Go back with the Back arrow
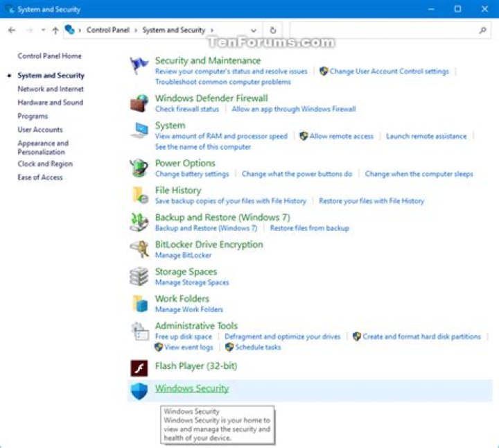499x448 pixels. pyautogui.click(x=12, y=31)
